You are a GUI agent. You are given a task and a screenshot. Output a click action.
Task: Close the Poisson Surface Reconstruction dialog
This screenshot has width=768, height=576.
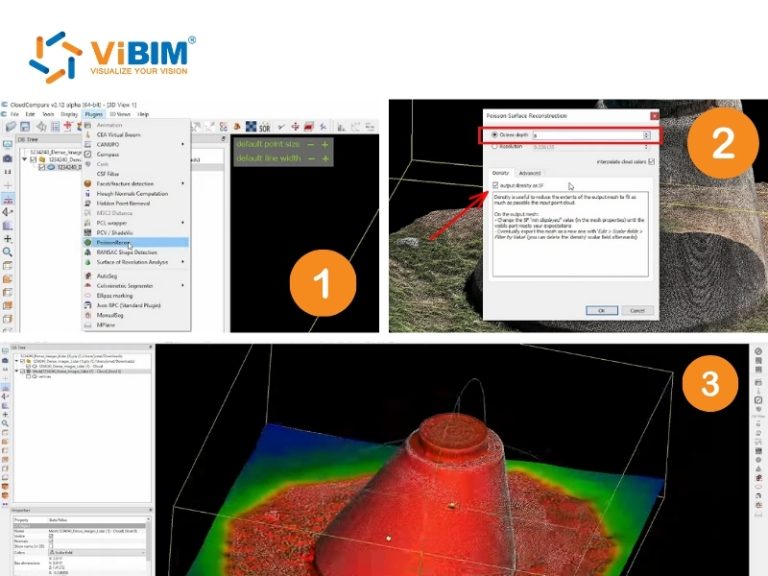coord(654,116)
